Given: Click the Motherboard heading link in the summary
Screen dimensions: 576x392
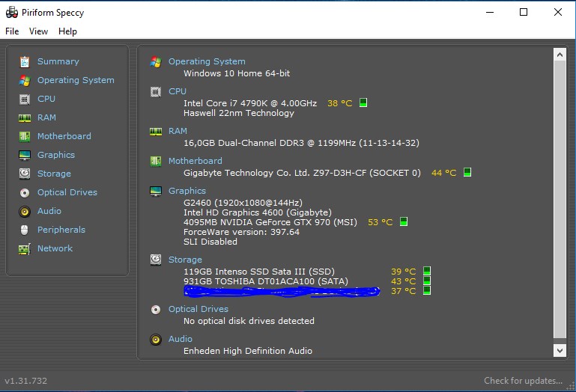Looking at the screenshot, I should [195, 161].
